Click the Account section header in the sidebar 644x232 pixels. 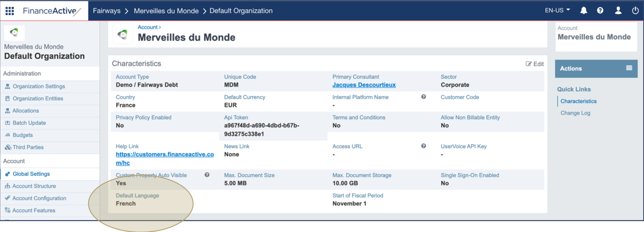pos(14,161)
